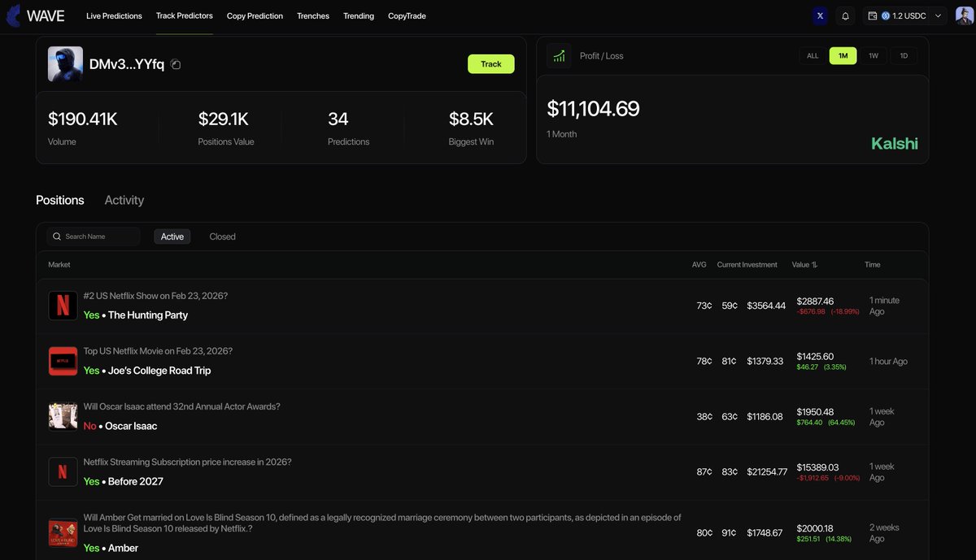Navigate to Trenches

coord(313,15)
